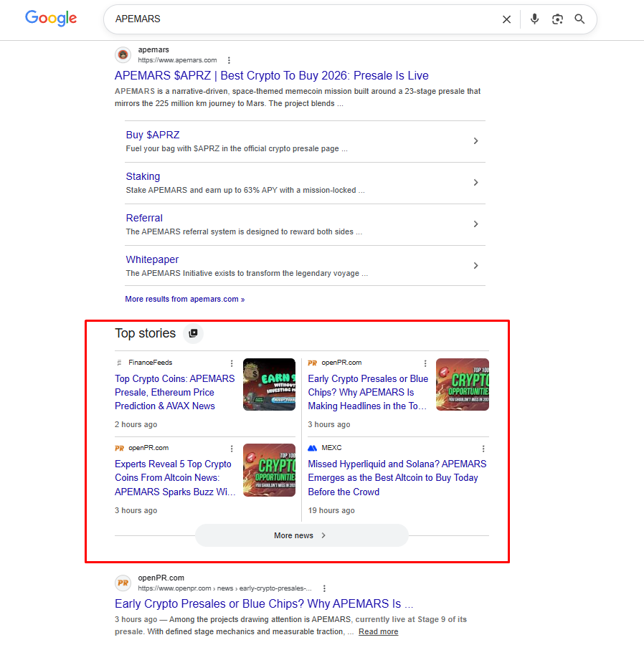Click the magnifier search button
The width and height of the screenshot is (644, 650).
coord(579,19)
